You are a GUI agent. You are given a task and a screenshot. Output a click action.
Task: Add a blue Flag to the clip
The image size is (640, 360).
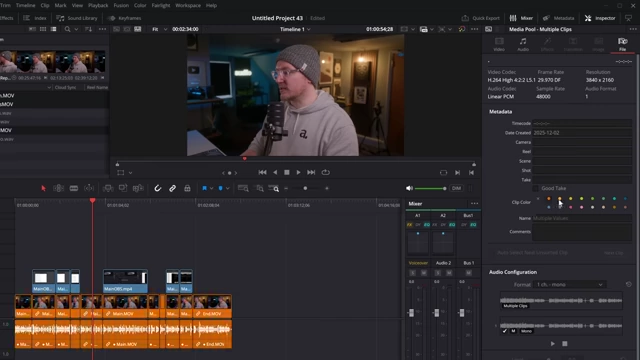pos(204,188)
